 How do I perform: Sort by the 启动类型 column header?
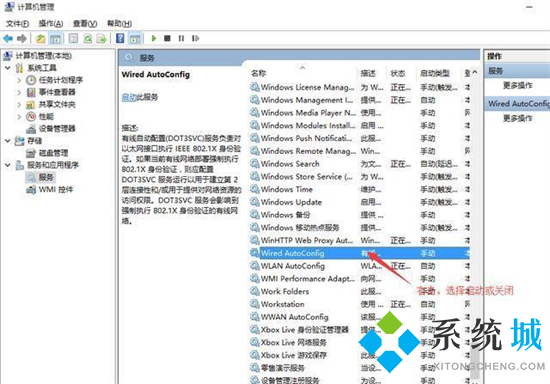pos(435,73)
